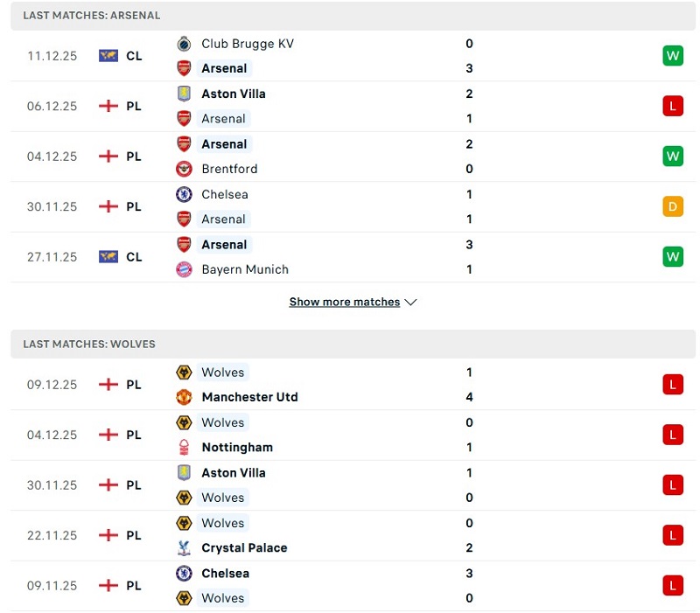Click the Show more matches link
Screen dimensions: 700x613
pos(345,302)
